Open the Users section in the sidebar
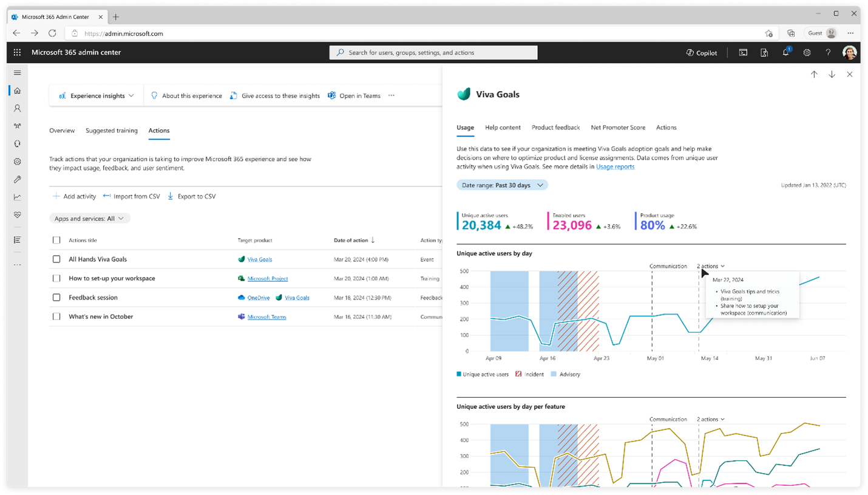The width and height of the screenshot is (868, 495). [17, 108]
